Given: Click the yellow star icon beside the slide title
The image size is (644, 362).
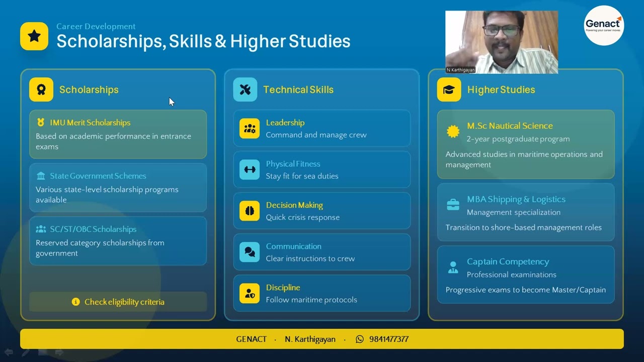Looking at the screenshot, I should pos(34,36).
